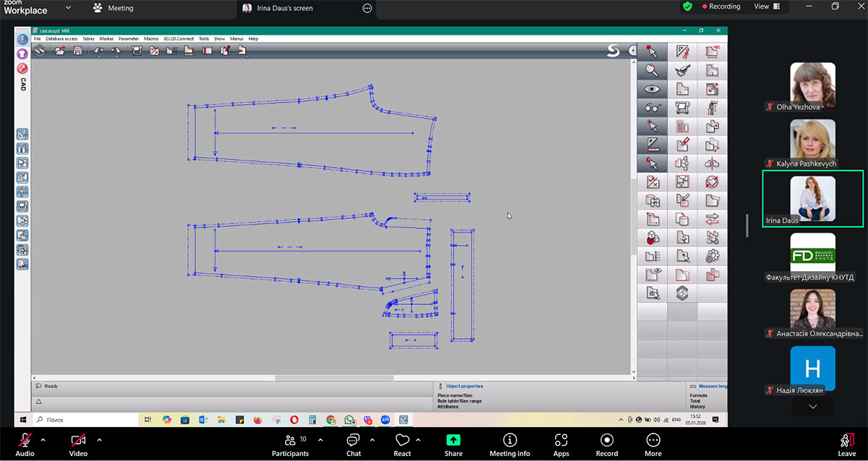Start camera with Video button
The width and height of the screenshot is (868, 461).
tap(78, 444)
